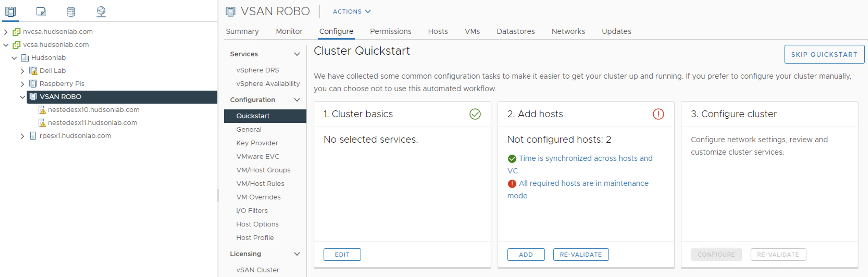
Task: Select Host Profile in sidebar
Action: point(255,238)
